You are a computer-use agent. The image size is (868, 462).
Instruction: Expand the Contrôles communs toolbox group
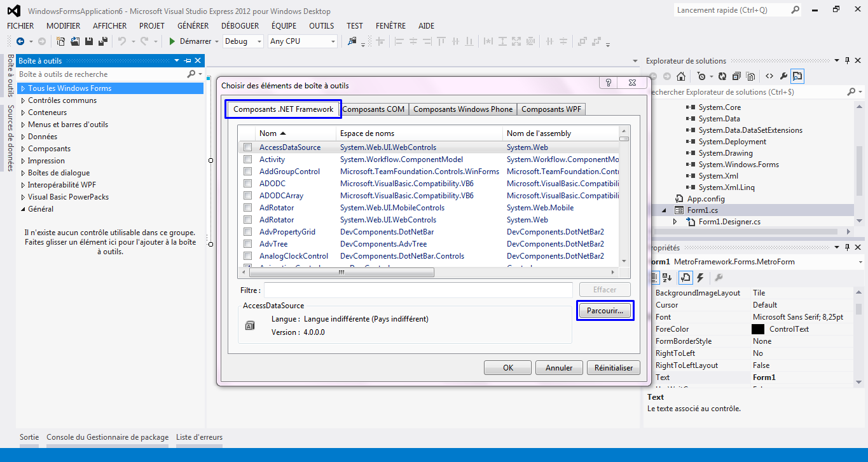[23, 100]
